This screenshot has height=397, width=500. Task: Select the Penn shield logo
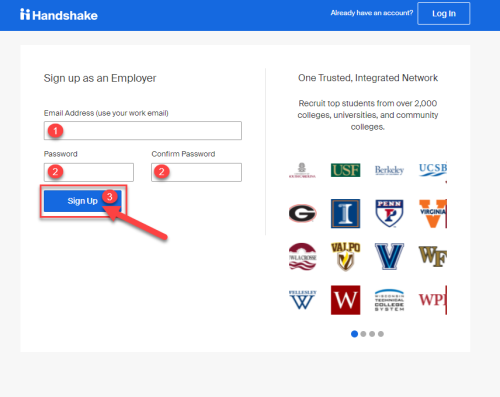click(x=389, y=213)
